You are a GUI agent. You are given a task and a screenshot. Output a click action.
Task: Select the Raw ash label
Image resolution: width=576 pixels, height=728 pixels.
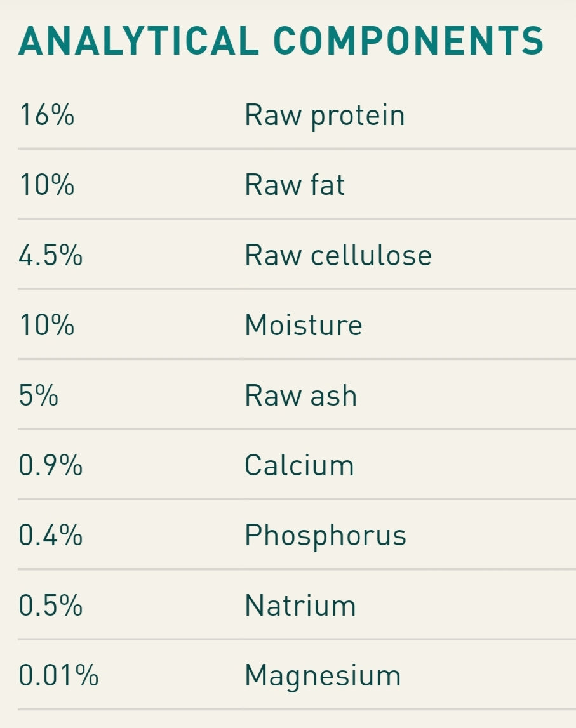(300, 396)
